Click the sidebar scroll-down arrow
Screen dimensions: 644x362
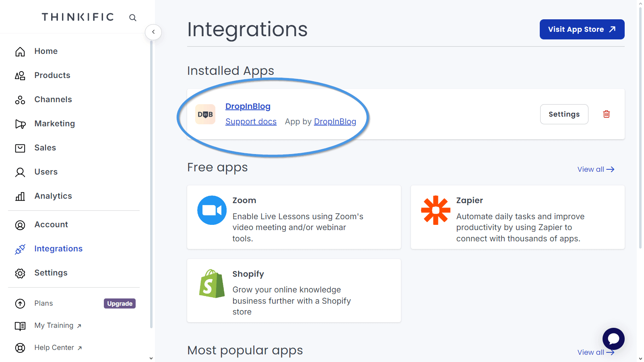151,358
